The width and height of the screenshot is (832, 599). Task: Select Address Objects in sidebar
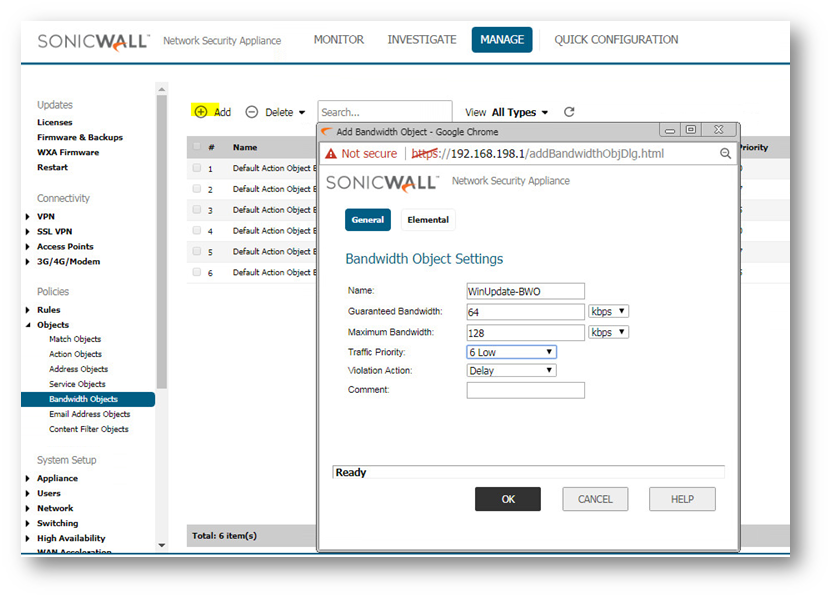pos(78,369)
